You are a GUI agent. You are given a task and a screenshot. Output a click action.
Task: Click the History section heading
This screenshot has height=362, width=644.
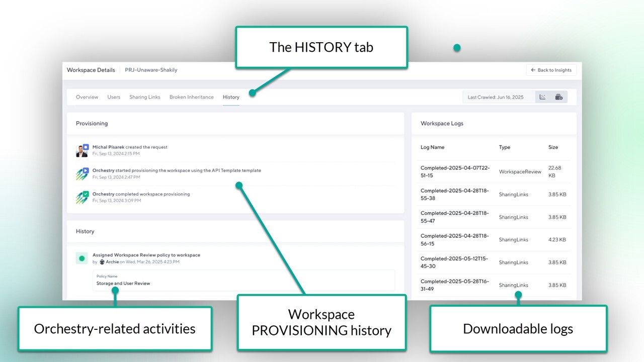pos(85,231)
